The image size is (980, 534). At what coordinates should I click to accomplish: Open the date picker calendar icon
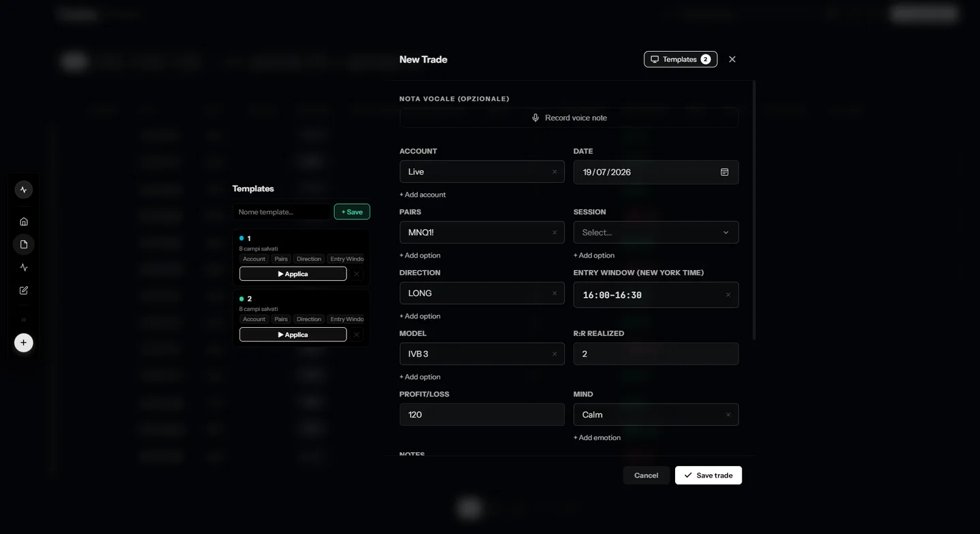tap(725, 172)
